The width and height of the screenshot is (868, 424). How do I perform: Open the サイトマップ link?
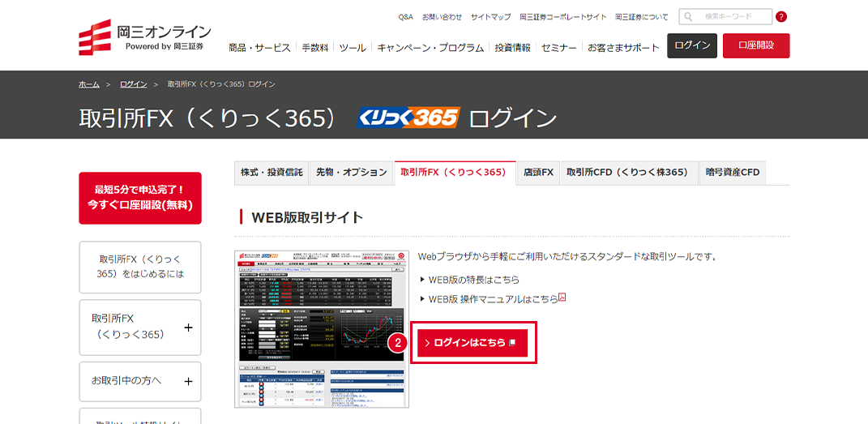491,17
